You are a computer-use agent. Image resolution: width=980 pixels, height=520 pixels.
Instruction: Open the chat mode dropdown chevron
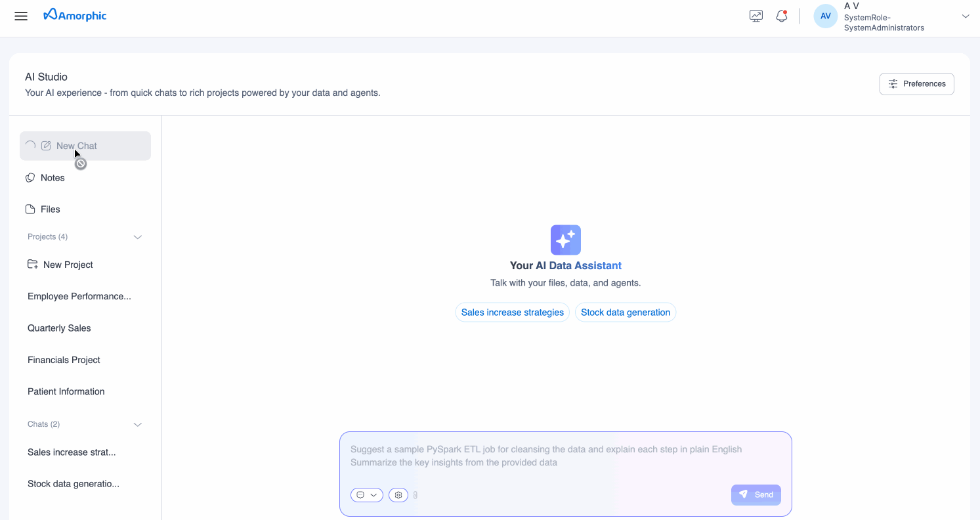point(373,494)
